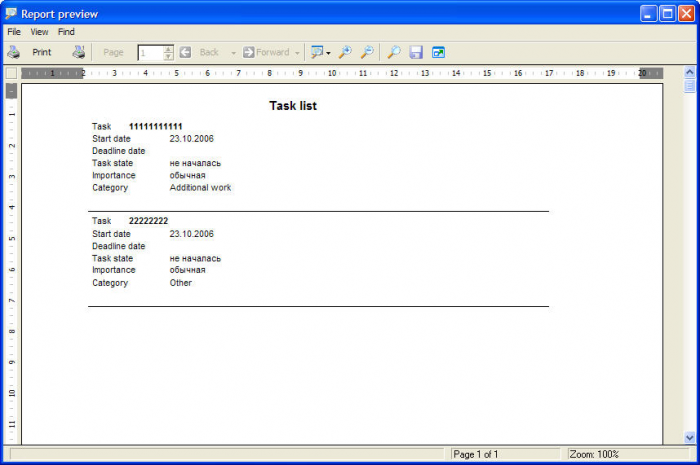Click the zoom out magnifier

pyautogui.click(x=367, y=52)
